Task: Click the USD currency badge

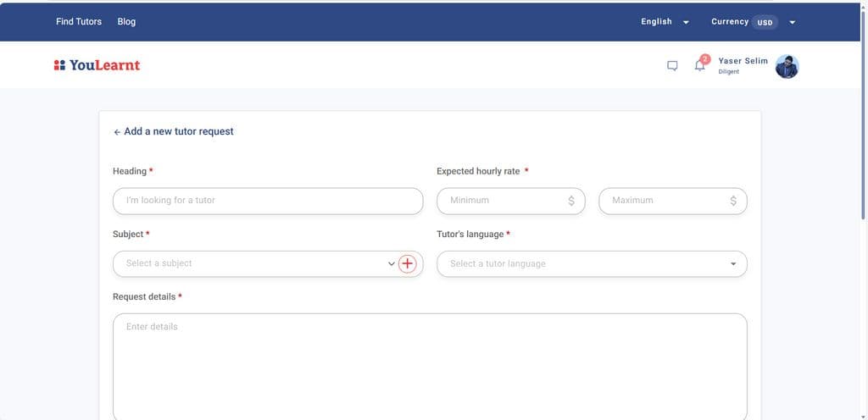Action: (x=765, y=23)
